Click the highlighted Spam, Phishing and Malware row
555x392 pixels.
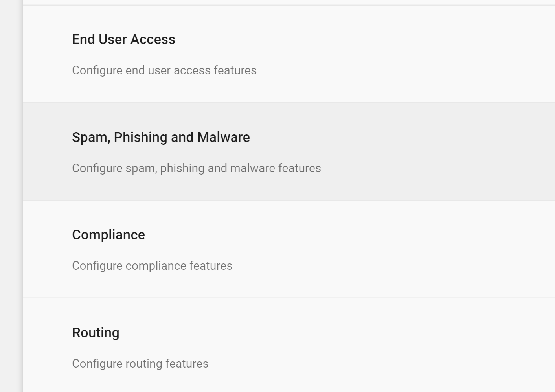pyautogui.click(x=393, y=152)
